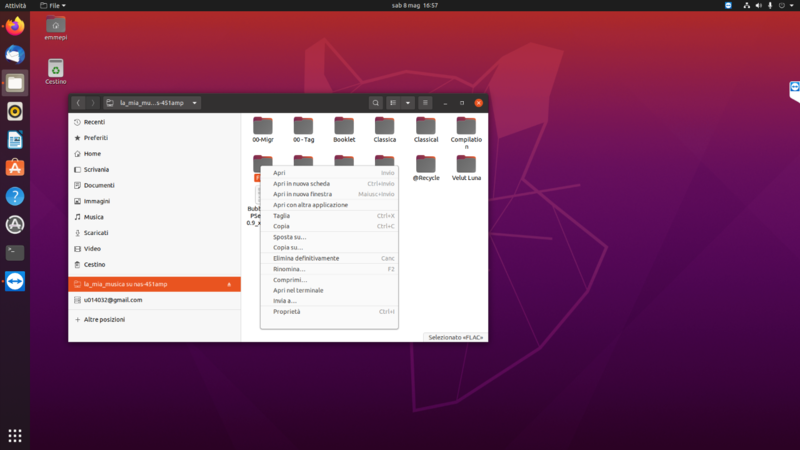Choose "Comprimi..." from the context menu
Image resolution: width=800 pixels, height=450 pixels.
click(x=289, y=280)
